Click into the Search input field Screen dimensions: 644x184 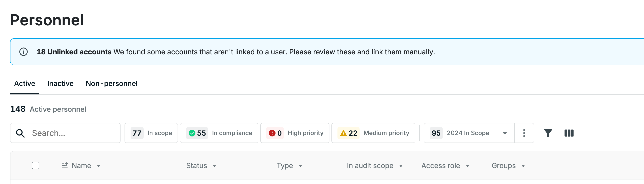point(65,133)
